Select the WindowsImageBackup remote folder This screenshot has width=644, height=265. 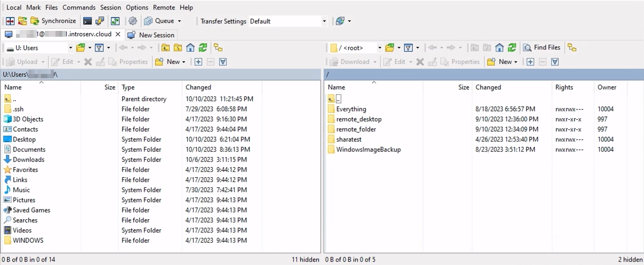368,150
